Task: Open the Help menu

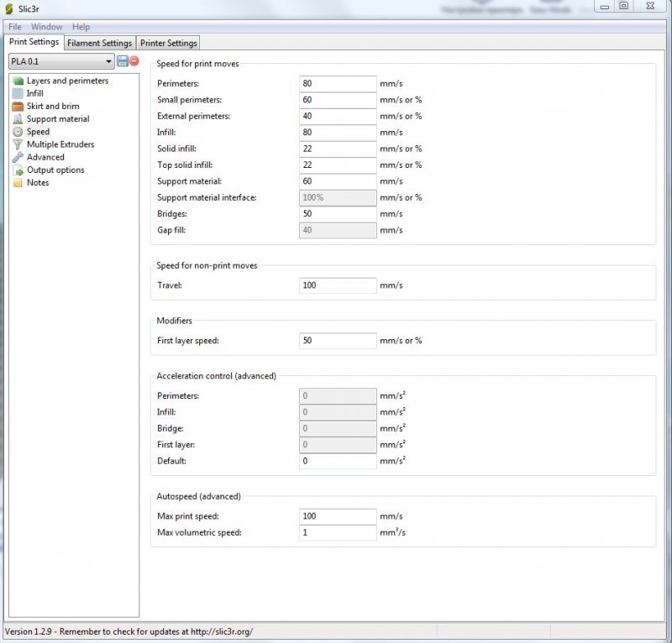Action: tap(81, 27)
